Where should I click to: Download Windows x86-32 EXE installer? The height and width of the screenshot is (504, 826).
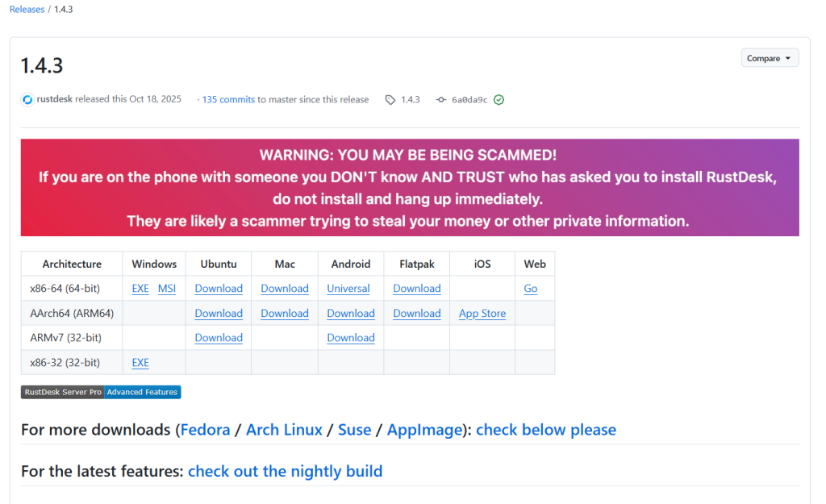140,363
